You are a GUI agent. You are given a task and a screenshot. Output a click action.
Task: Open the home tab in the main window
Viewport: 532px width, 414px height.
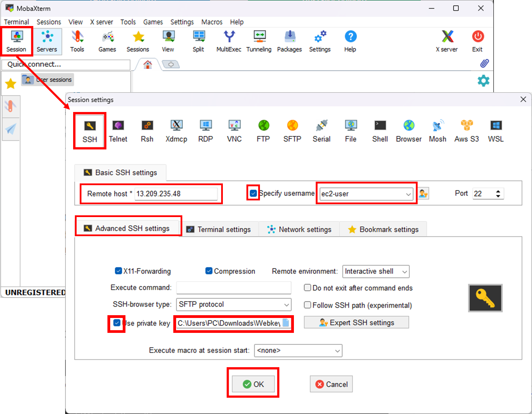148,64
